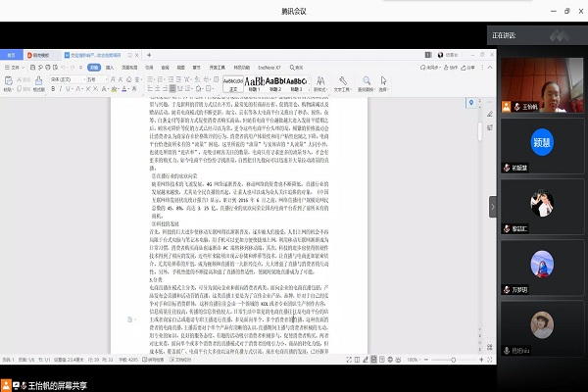Apply the Heading 2 style
This screenshot has width=588, height=392.
(275, 84)
